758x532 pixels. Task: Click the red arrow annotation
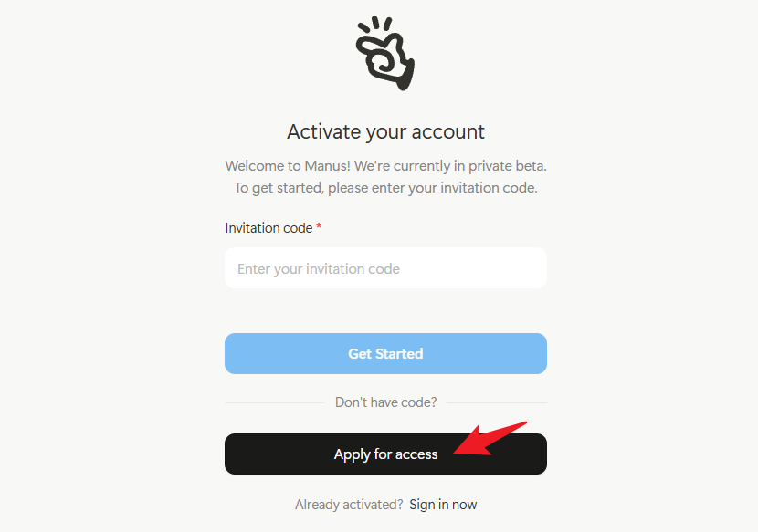tap(490, 438)
